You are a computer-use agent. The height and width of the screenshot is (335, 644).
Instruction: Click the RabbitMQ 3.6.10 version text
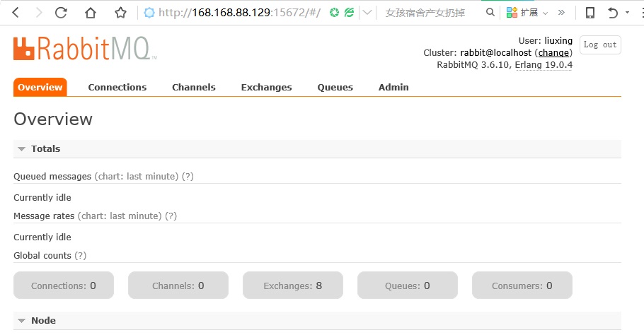click(473, 65)
